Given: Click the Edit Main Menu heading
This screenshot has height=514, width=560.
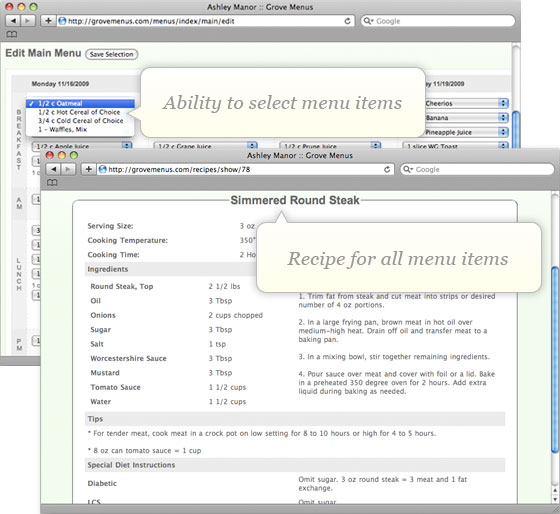Looking at the screenshot, I should pyautogui.click(x=43, y=53).
